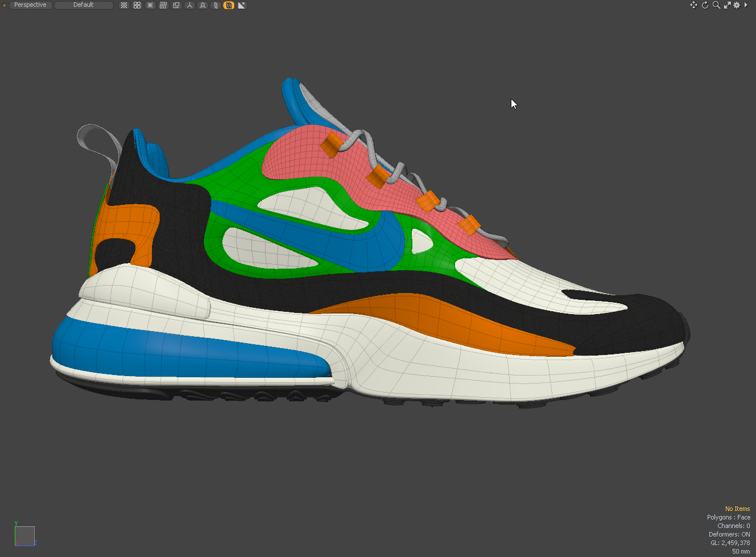The width and height of the screenshot is (756, 557).
Task: Click the wavy lines viewport icon
Action: 163,5
